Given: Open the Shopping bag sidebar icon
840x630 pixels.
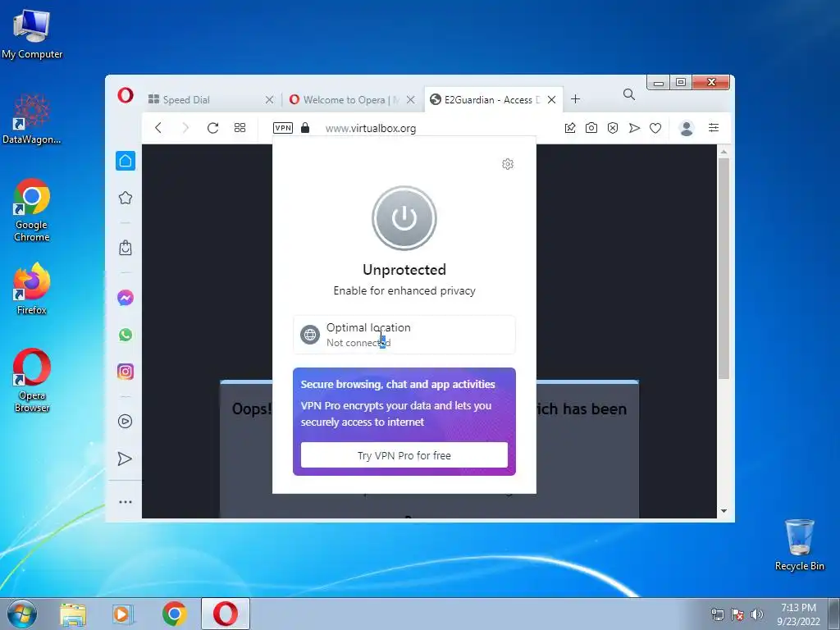Looking at the screenshot, I should pos(126,248).
